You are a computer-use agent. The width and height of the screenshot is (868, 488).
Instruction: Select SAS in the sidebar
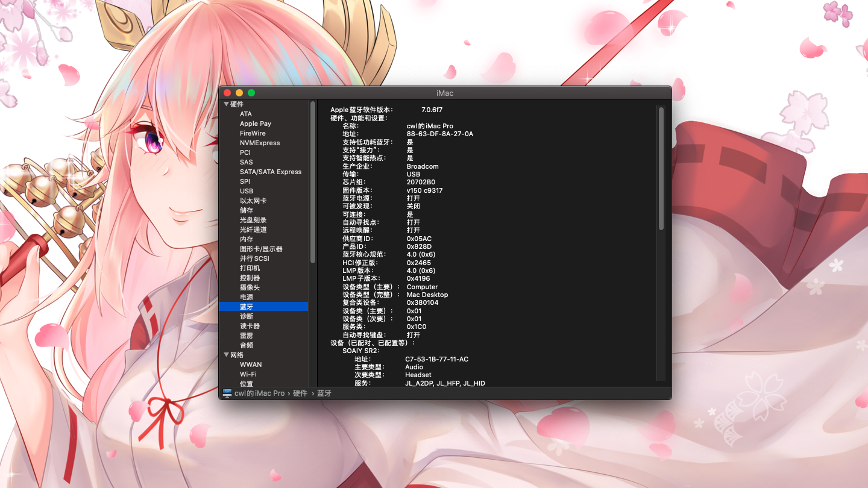point(246,162)
